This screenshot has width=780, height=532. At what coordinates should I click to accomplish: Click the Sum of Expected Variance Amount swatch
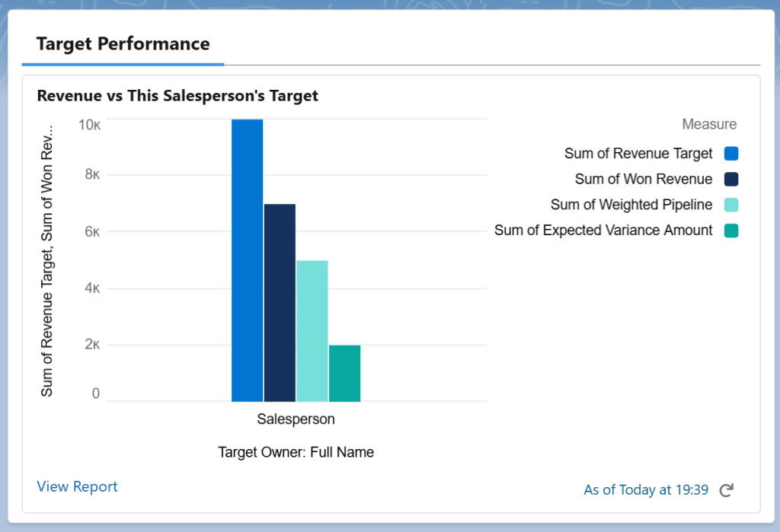pyautogui.click(x=731, y=230)
